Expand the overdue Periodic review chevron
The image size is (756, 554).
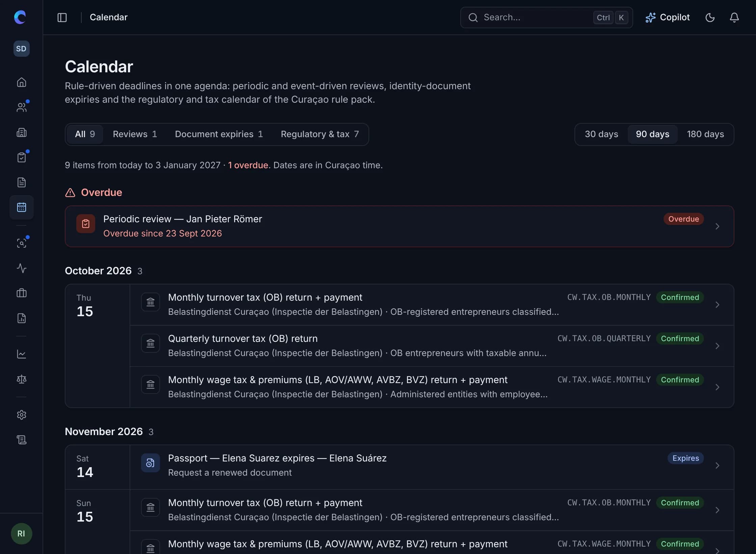pos(717,226)
